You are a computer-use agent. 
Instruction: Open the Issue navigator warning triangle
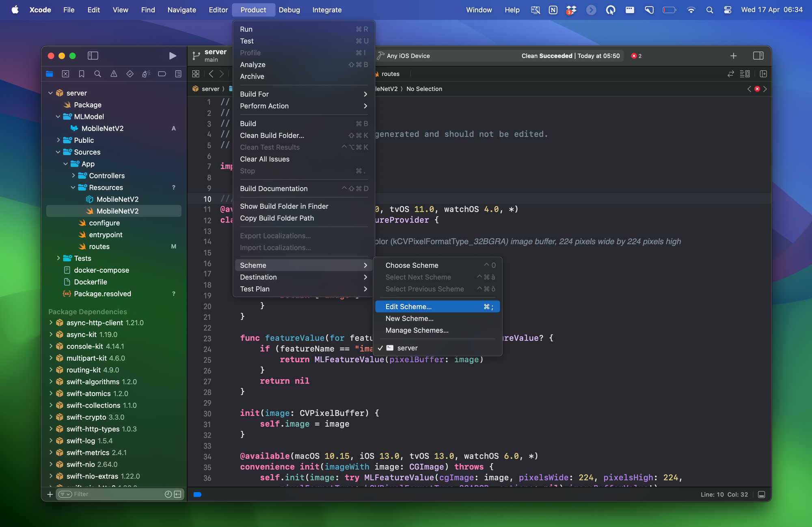[x=114, y=74]
